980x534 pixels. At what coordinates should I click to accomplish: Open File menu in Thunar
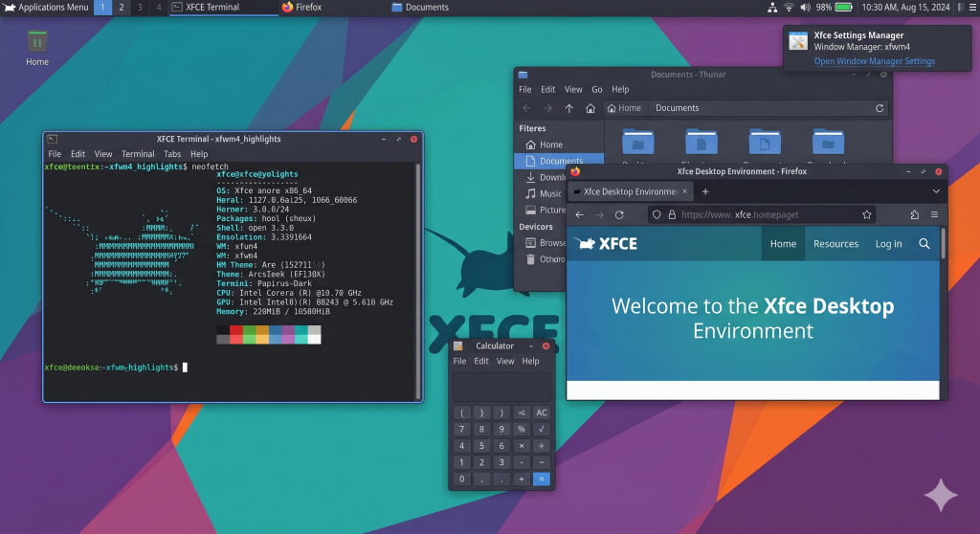point(525,89)
